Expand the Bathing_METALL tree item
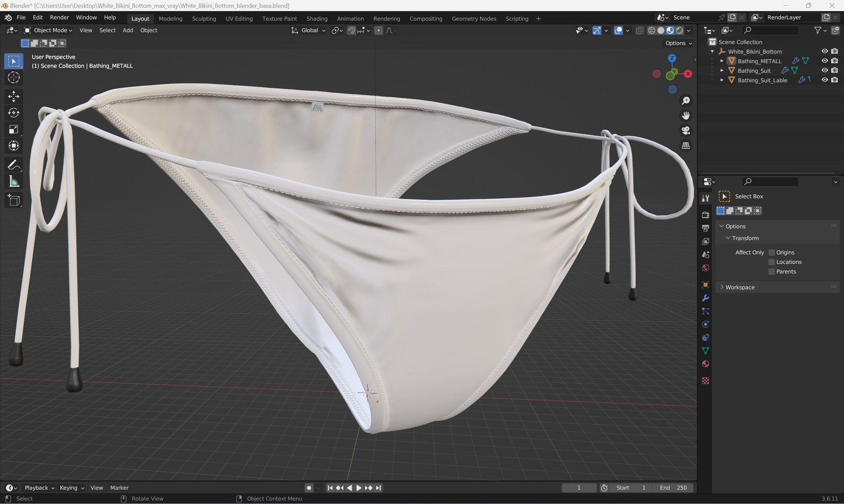Image resolution: width=844 pixels, height=504 pixels. (x=722, y=61)
